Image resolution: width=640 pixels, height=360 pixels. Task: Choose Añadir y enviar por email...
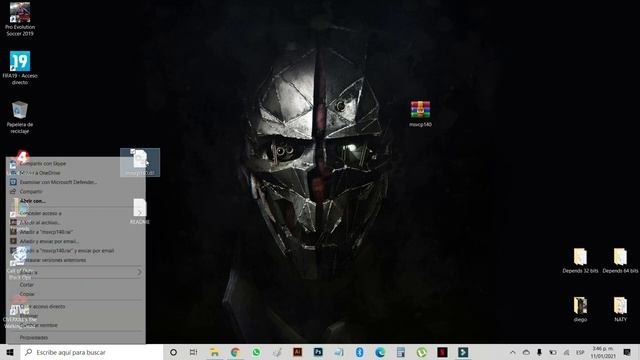click(76, 241)
